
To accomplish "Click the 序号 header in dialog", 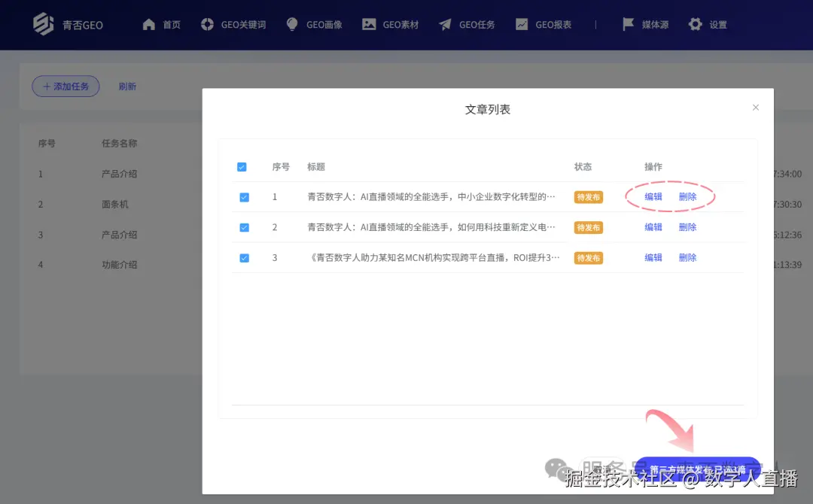I will click(x=281, y=167).
